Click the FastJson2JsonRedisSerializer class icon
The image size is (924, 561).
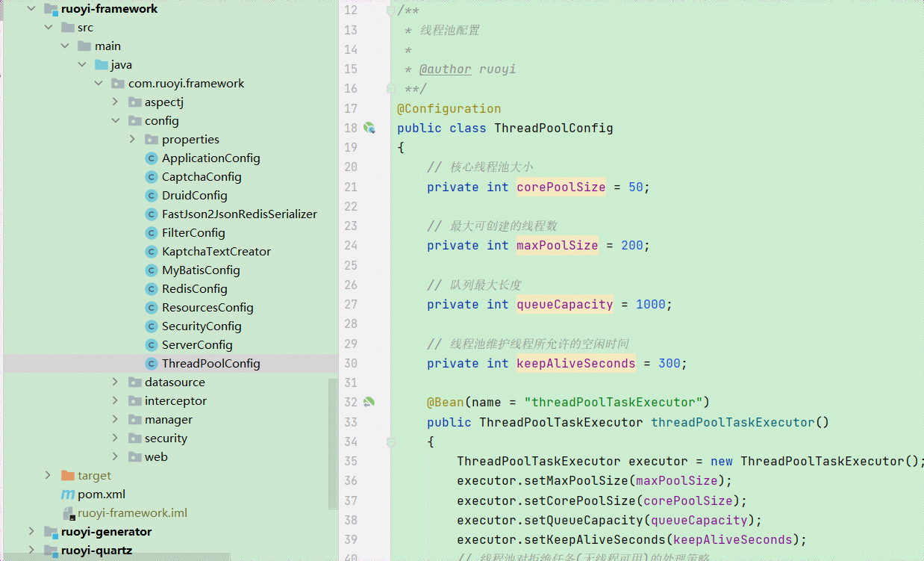click(x=152, y=214)
